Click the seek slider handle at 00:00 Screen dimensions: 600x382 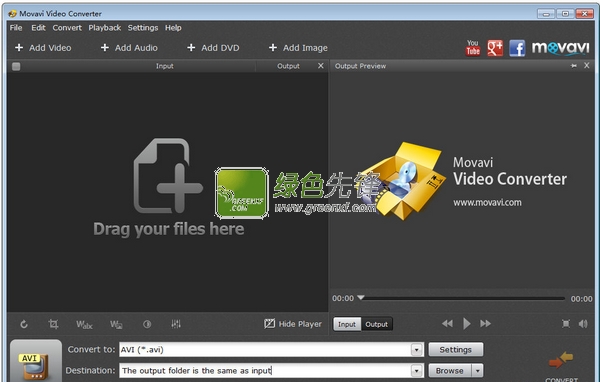click(x=360, y=297)
